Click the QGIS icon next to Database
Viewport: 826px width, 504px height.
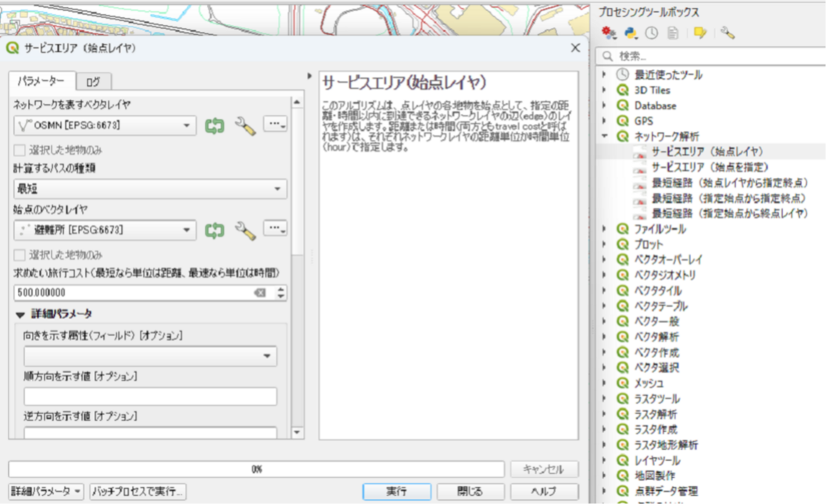(x=623, y=105)
